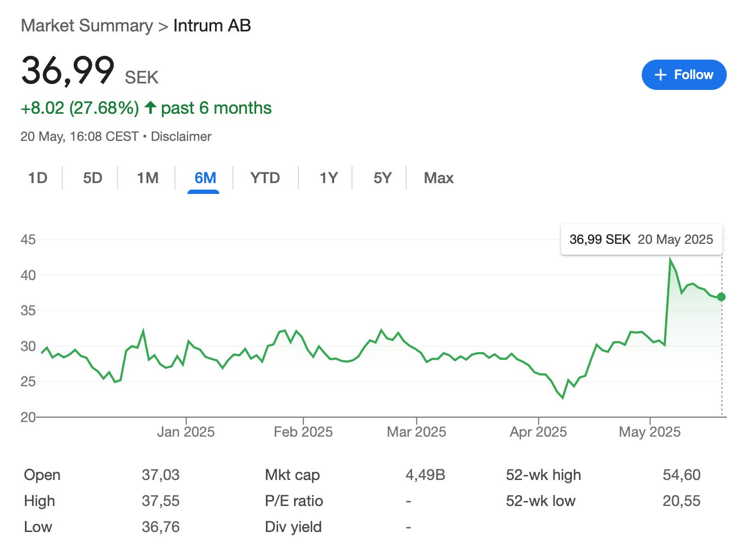Click the Div yield label

pos(293,527)
